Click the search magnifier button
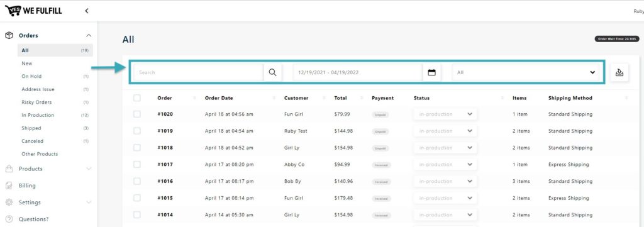Image resolution: width=644 pixels, height=227 pixels. [273, 72]
